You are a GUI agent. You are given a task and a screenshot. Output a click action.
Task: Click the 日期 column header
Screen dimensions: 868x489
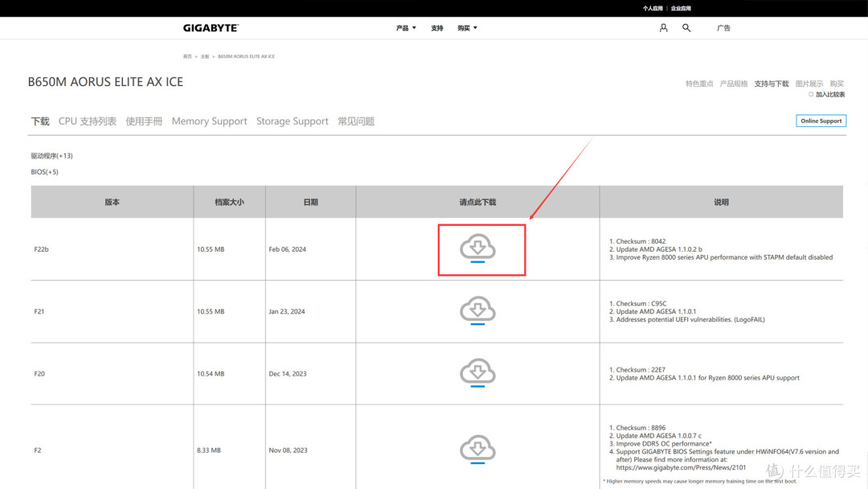click(310, 202)
